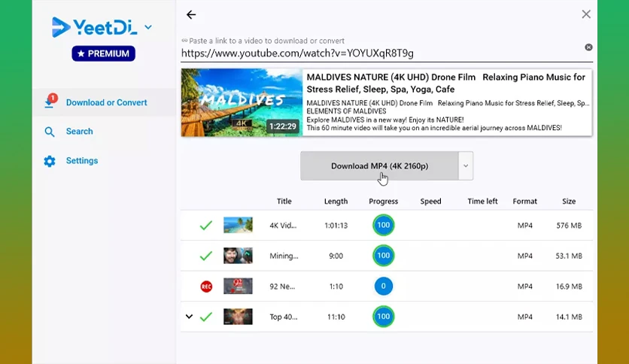The width and height of the screenshot is (629, 364).
Task: Click the red REC icon for 92 Ne...
Action: pos(206,287)
